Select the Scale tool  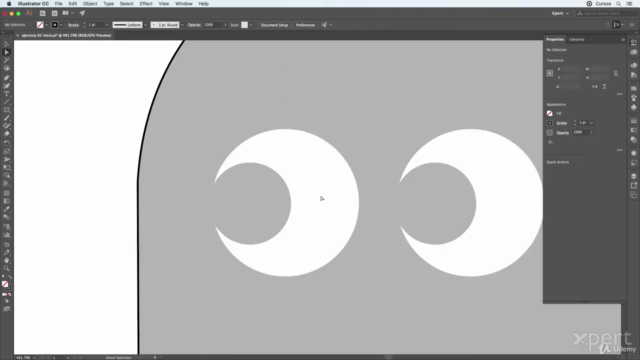(7, 151)
